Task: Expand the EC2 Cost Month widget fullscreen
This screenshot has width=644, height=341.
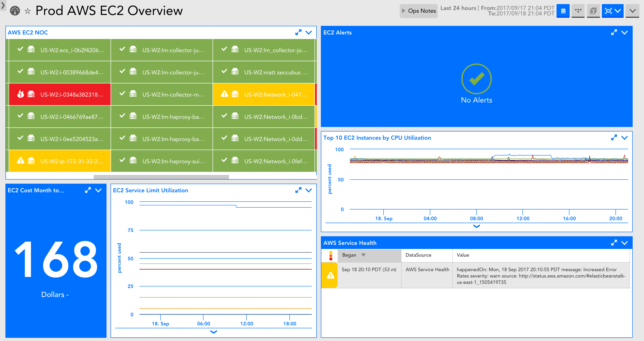Action: pyautogui.click(x=88, y=190)
